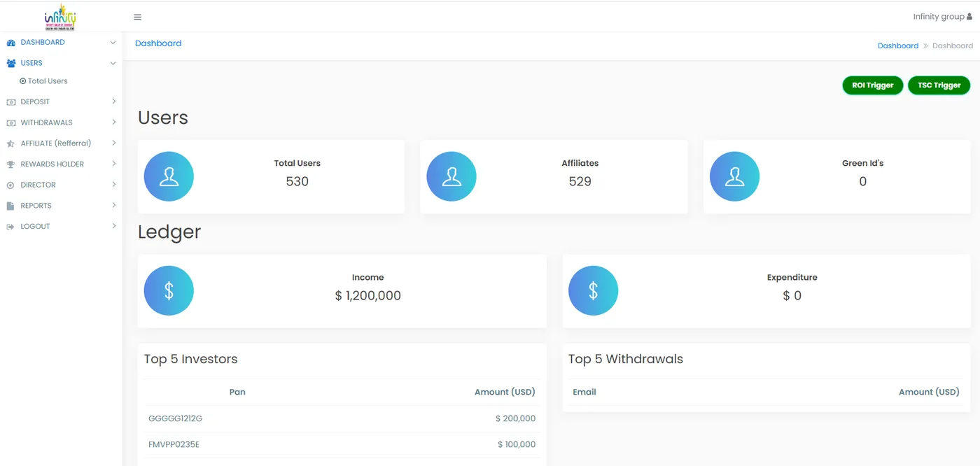The height and width of the screenshot is (466, 980).
Task: Click the Income dollar circle icon
Action: click(169, 290)
